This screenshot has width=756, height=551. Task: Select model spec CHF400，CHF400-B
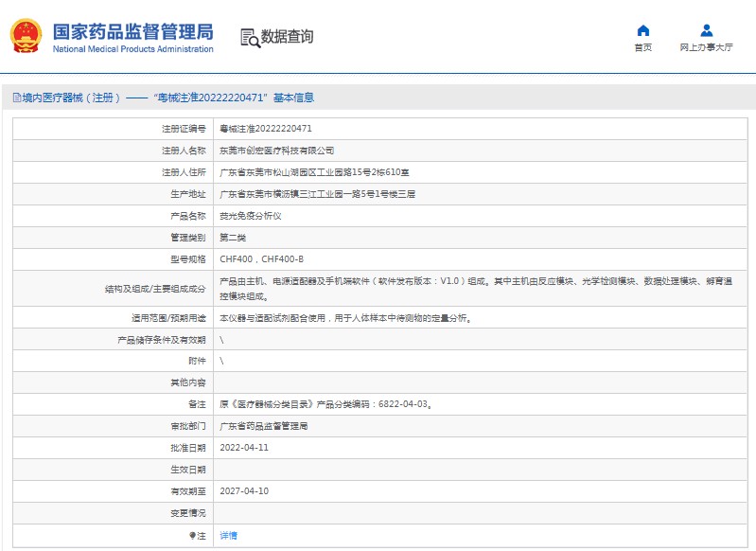point(262,259)
